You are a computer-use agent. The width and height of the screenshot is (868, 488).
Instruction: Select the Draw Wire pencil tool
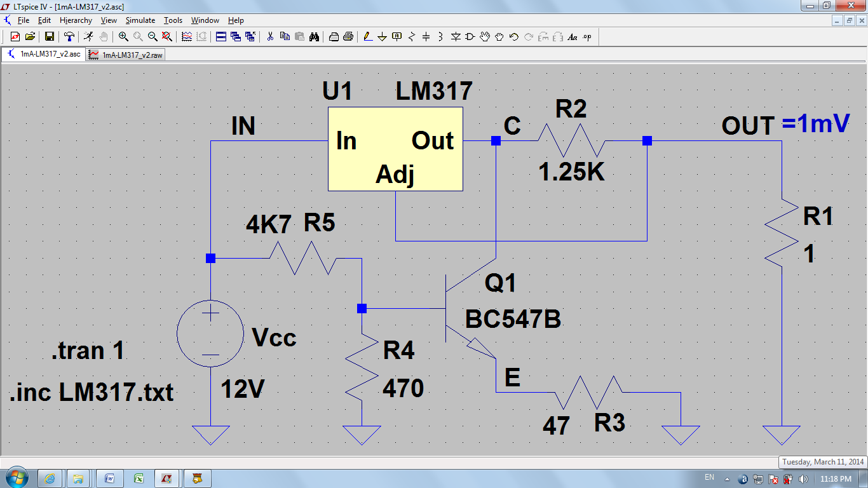pyautogui.click(x=368, y=37)
